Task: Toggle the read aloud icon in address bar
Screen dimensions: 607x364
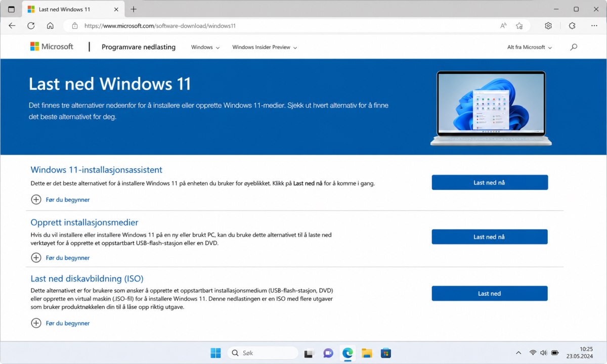Action: point(503,26)
